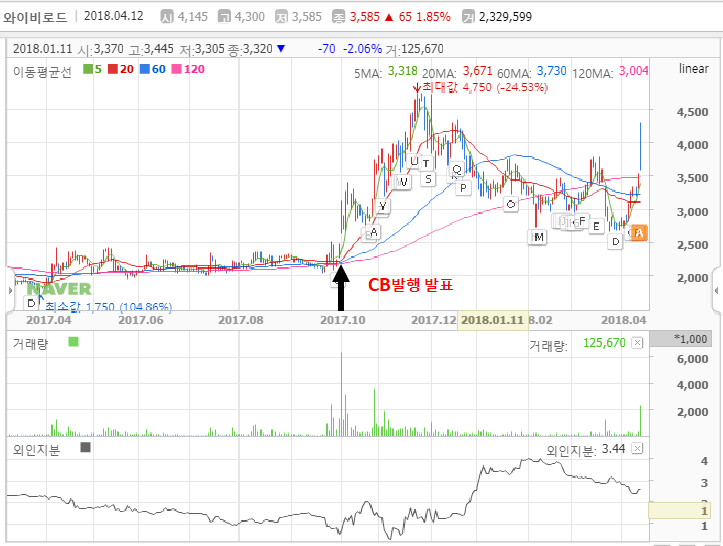Switch the linear scale setting
Viewport: 723px width, 546px height.
click(x=693, y=69)
